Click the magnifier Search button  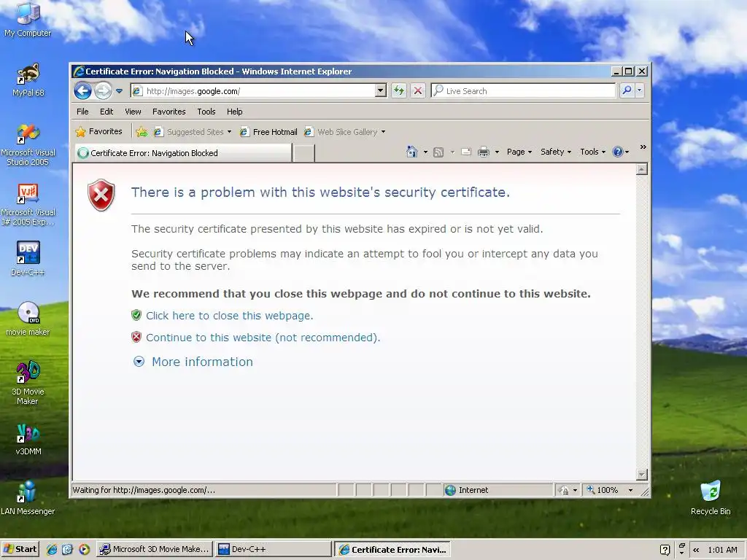click(627, 90)
